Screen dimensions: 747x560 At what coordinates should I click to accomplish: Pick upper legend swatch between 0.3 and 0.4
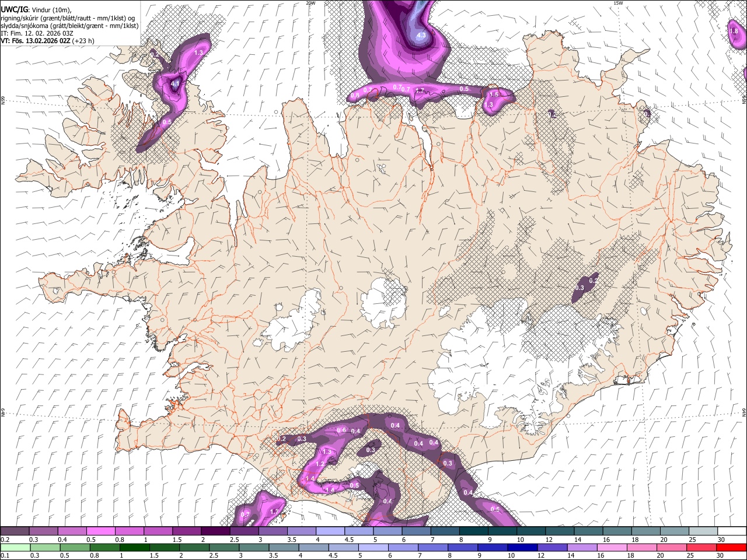click(43, 531)
